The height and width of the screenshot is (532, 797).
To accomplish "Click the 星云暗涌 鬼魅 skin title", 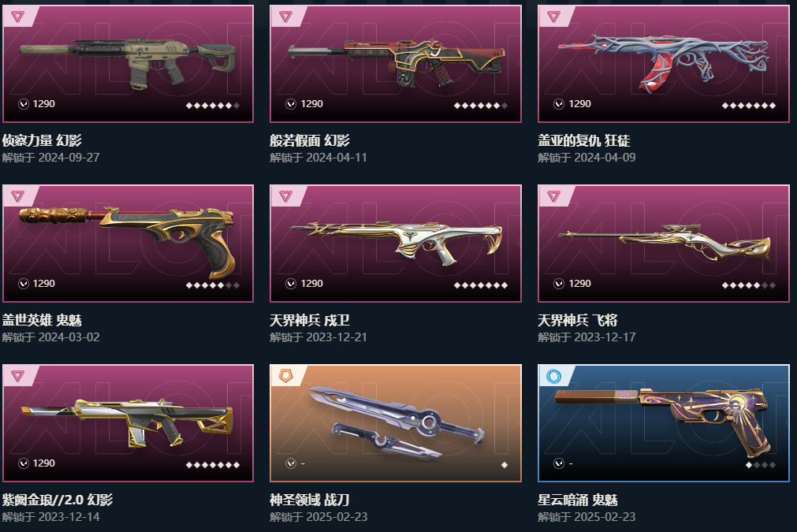I will click(577, 500).
